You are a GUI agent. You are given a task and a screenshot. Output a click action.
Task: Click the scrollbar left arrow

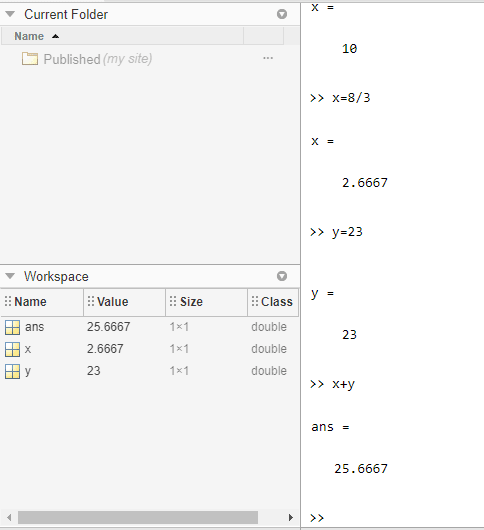coord(9,517)
